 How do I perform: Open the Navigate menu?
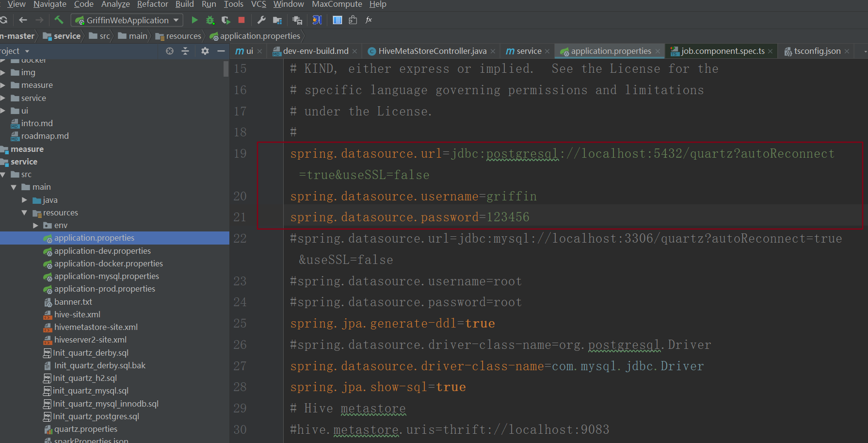click(50, 4)
